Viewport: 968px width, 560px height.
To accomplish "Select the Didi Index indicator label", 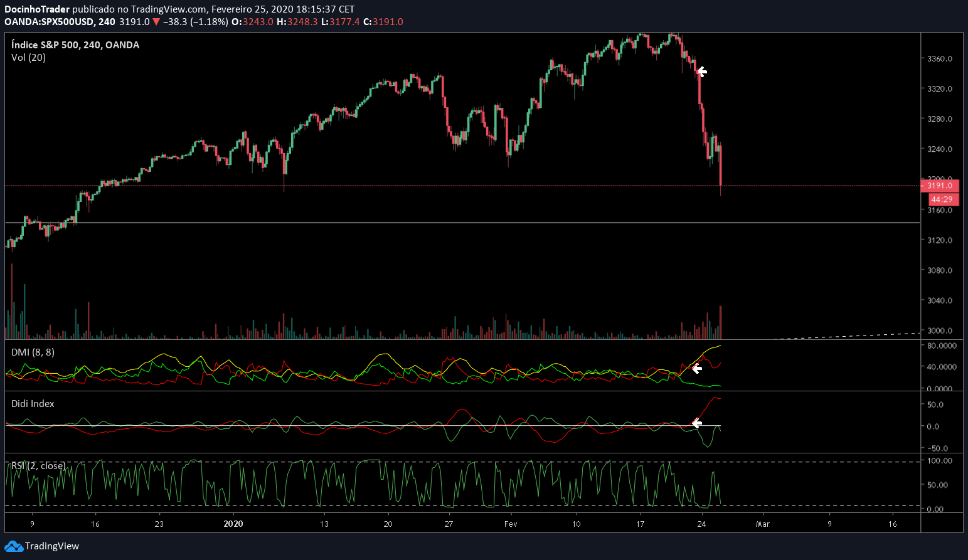I will pyautogui.click(x=33, y=404).
